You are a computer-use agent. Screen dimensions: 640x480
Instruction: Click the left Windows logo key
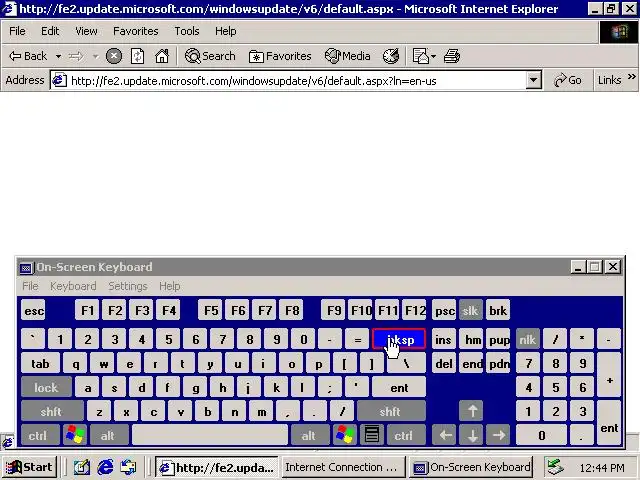tap(75, 435)
